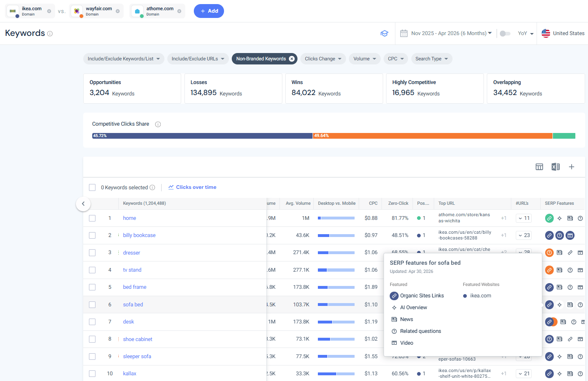588x381 pixels.
Task: Open the billy bookcase keyword link
Action: pyautogui.click(x=139, y=235)
